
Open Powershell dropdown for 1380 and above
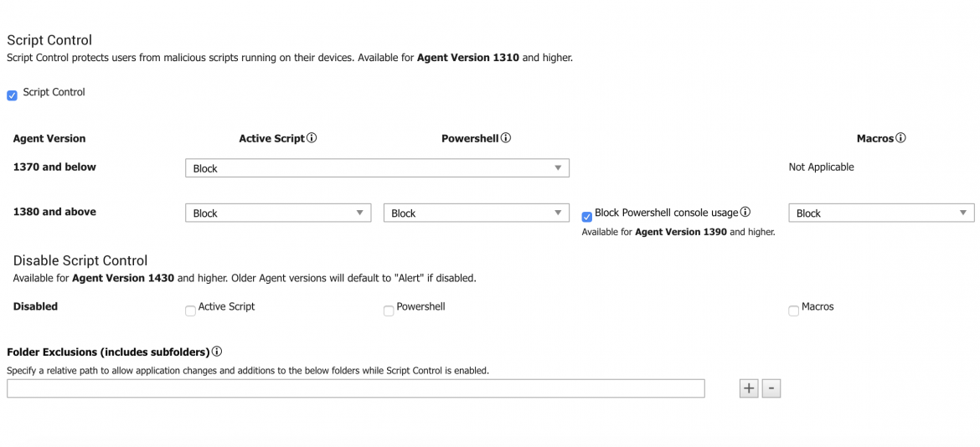pyautogui.click(x=476, y=213)
